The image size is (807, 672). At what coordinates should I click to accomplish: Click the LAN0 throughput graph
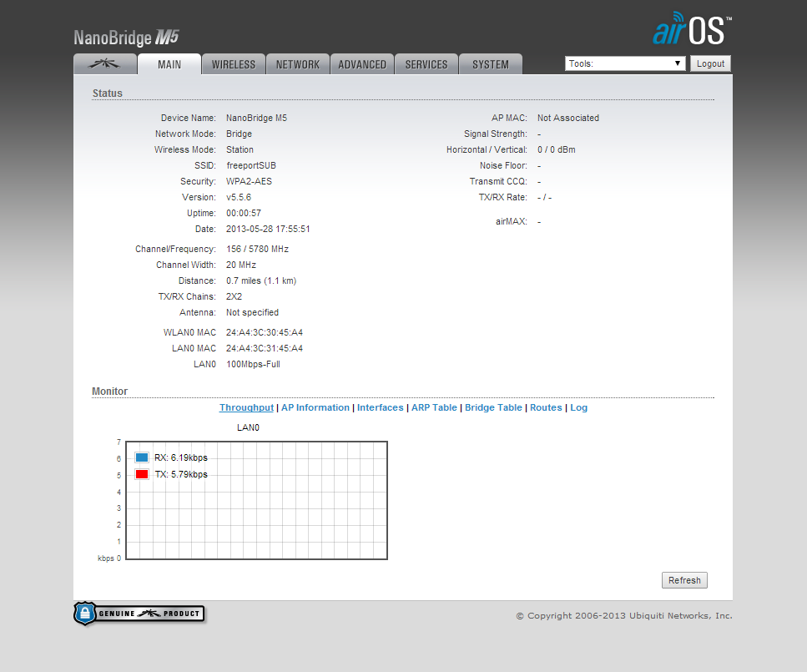pyautogui.click(x=257, y=500)
